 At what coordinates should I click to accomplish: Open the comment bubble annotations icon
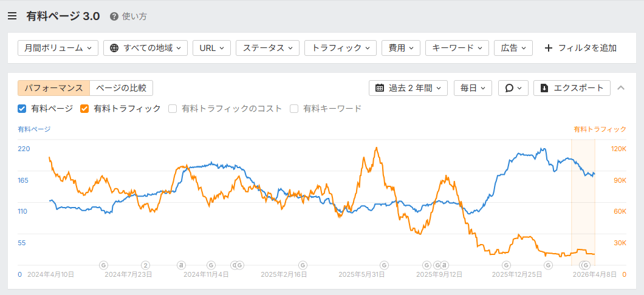[x=509, y=88]
